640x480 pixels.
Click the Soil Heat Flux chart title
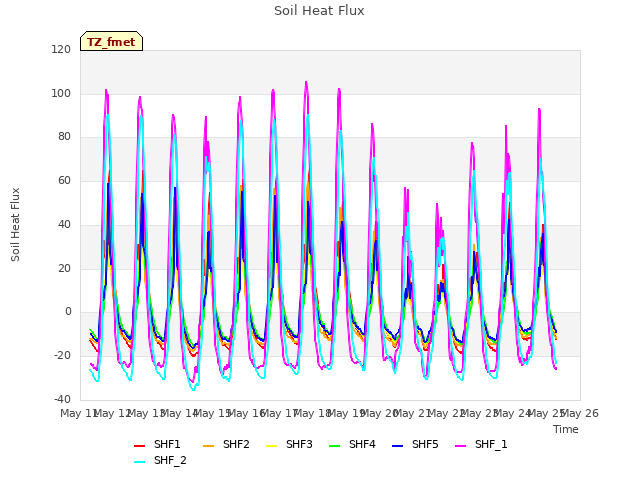pos(319,11)
